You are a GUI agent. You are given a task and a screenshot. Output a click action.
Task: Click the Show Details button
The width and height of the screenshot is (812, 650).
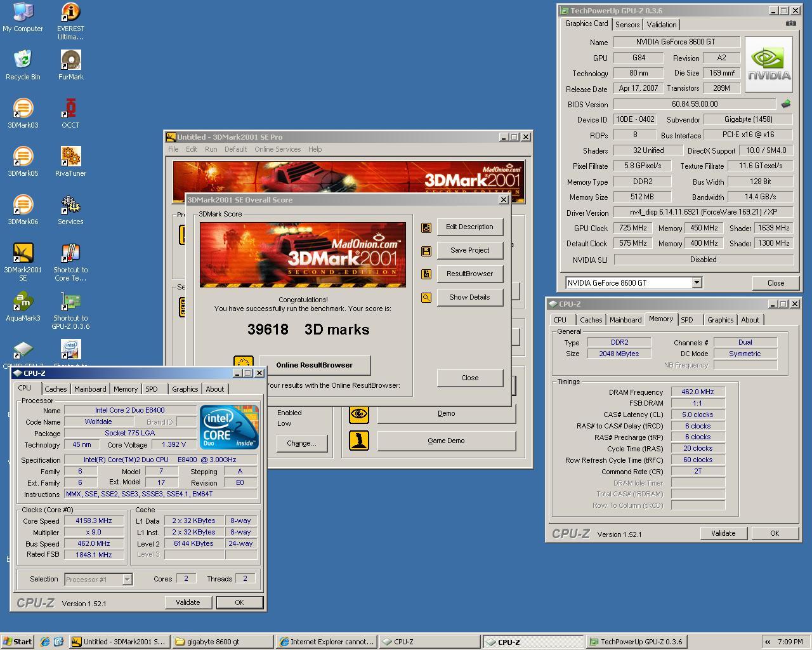469,297
